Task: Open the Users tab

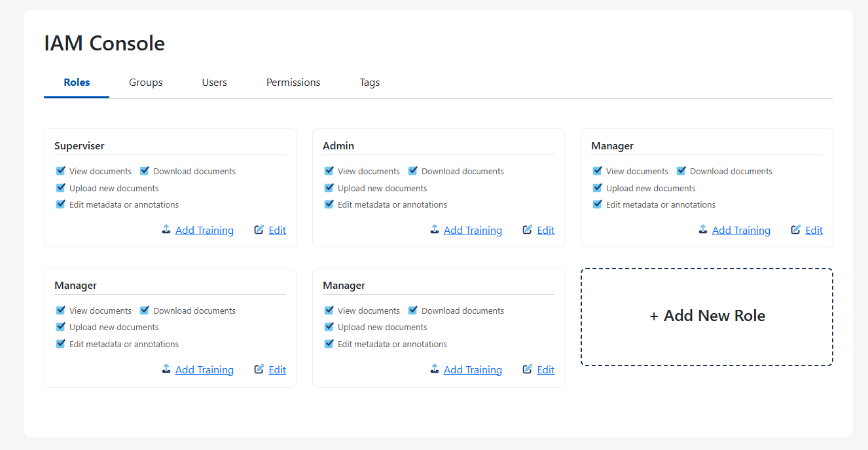Action: coord(214,83)
